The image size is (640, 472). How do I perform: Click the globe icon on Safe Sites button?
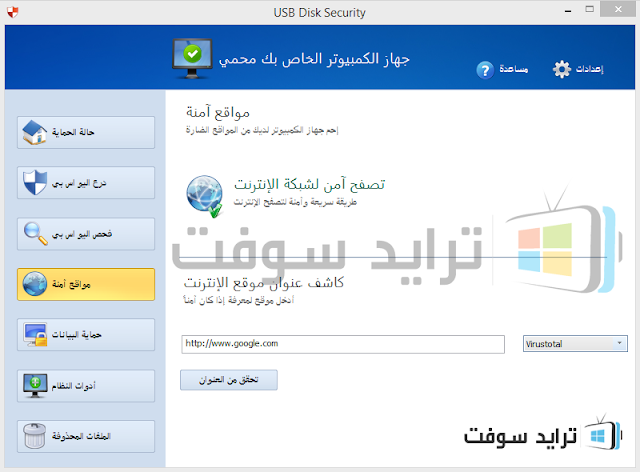[35, 284]
